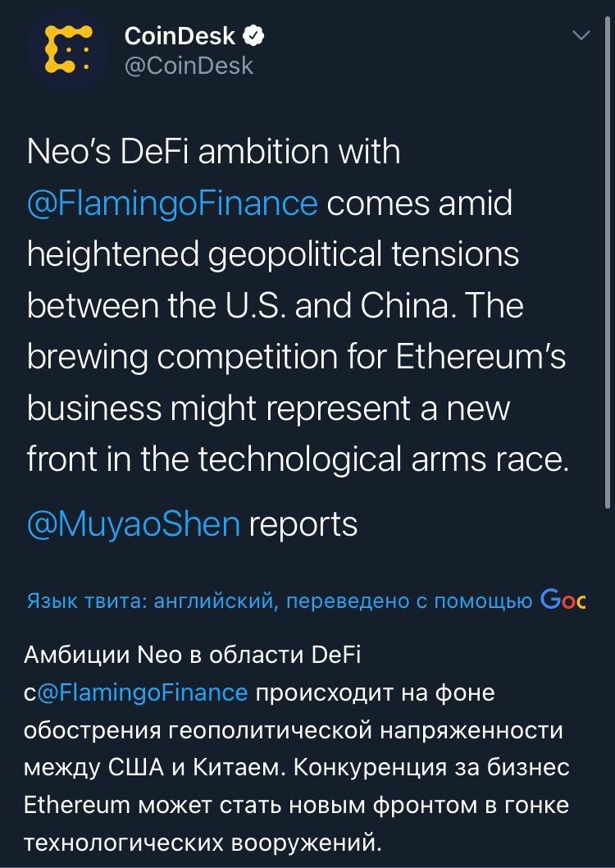Tap the "Язык твита: английский" label
This screenshot has width=615, height=868.
(x=149, y=601)
